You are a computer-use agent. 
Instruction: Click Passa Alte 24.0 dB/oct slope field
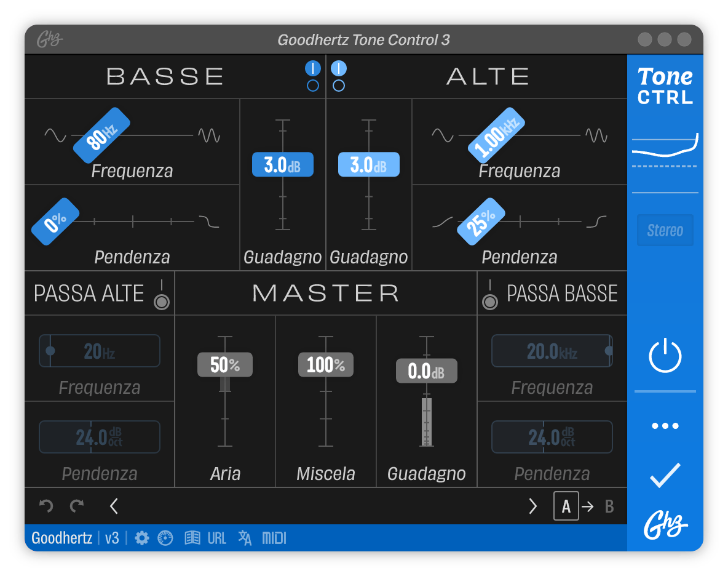[100, 437]
